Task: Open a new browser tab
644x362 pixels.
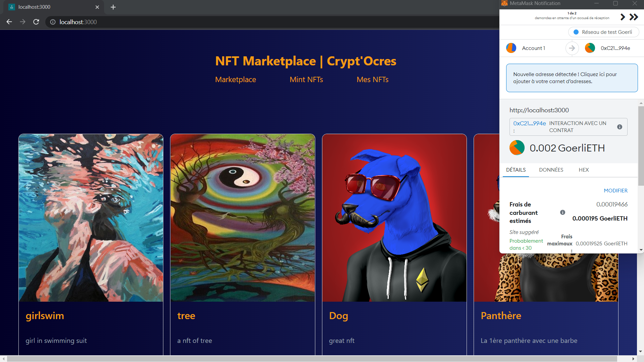Action: 113,7
